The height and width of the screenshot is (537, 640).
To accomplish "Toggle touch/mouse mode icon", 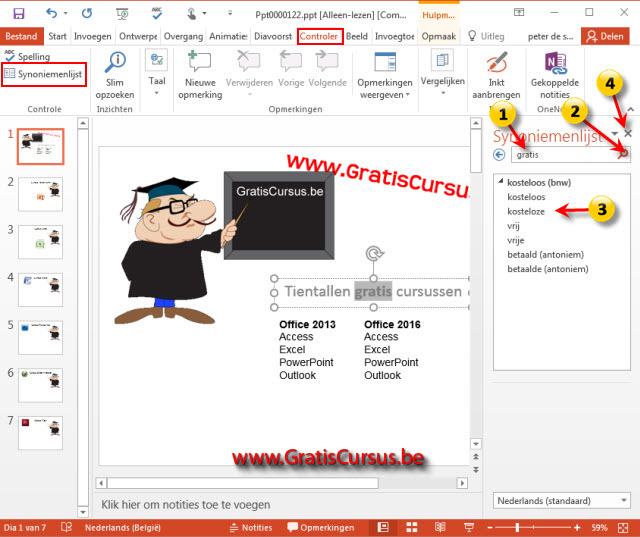I will coord(192,14).
